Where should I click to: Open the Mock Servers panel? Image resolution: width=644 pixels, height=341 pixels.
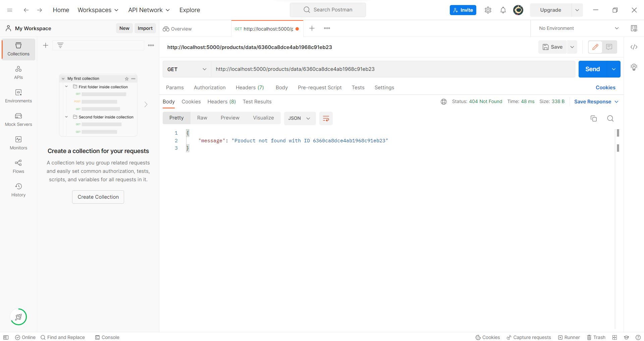(18, 119)
